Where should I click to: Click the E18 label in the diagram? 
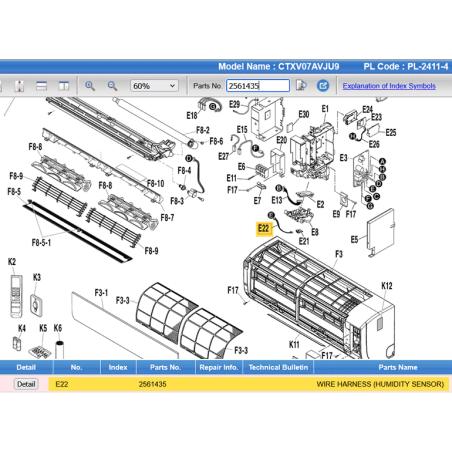click(192, 116)
